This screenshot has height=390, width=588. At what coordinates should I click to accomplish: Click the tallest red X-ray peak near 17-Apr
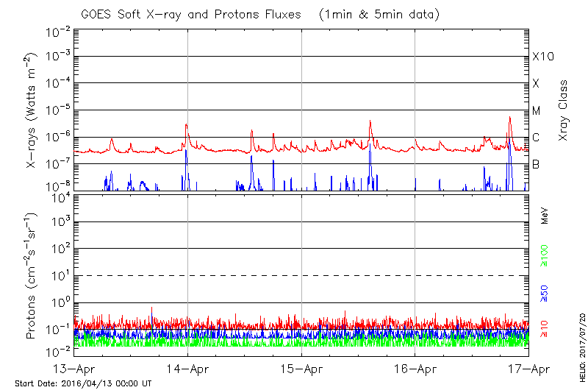point(509,118)
